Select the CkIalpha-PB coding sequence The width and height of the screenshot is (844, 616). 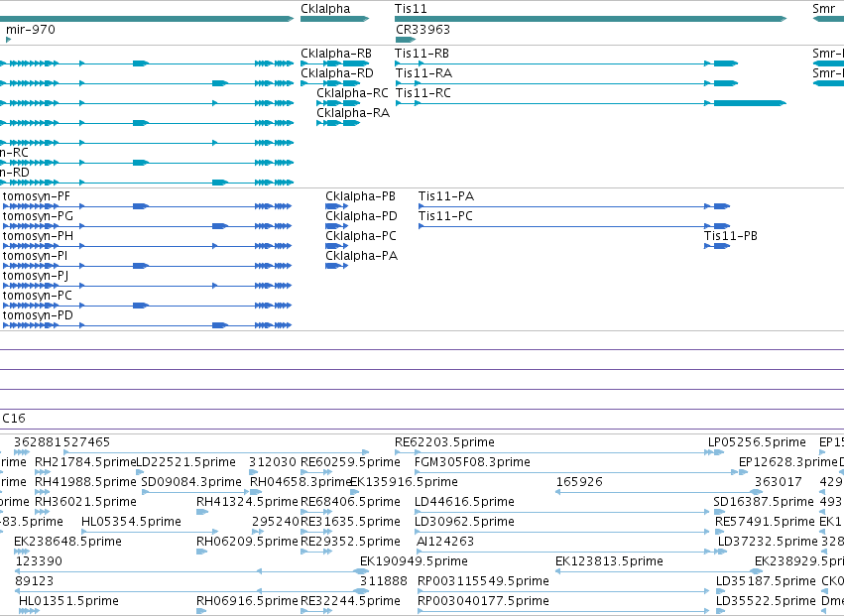336,206
